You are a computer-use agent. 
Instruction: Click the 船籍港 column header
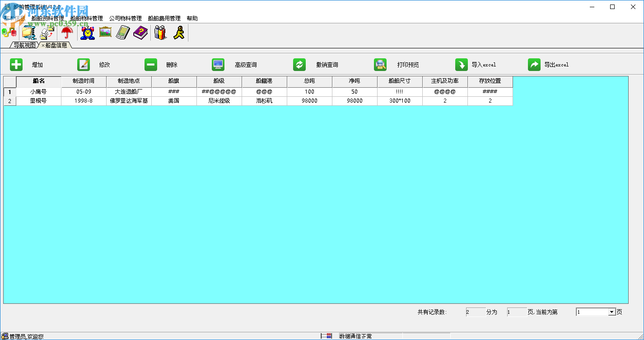pos(265,82)
